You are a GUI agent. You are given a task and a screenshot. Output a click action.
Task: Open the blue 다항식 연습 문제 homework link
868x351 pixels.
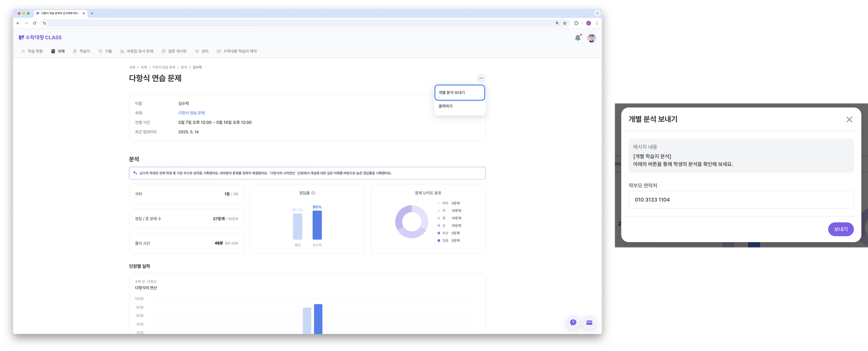tap(192, 113)
